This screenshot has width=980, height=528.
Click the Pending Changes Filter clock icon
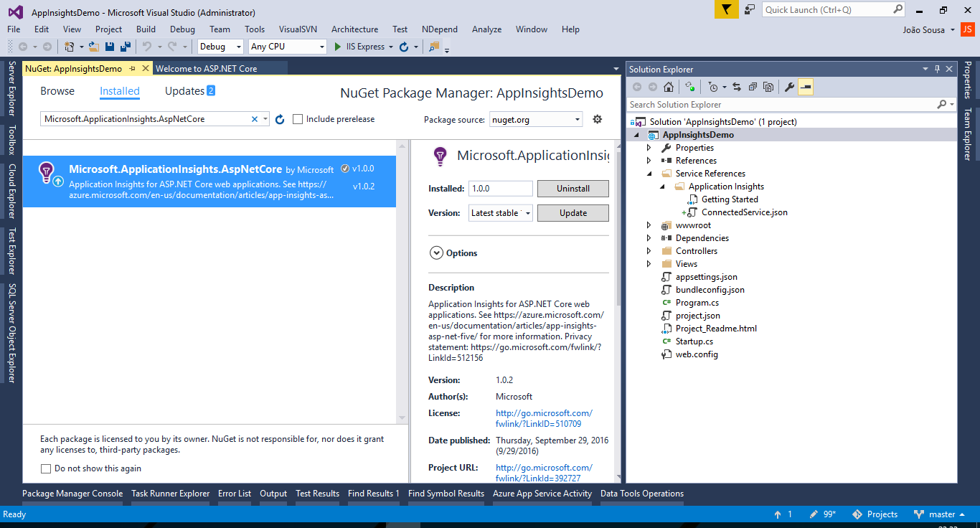tap(712, 87)
